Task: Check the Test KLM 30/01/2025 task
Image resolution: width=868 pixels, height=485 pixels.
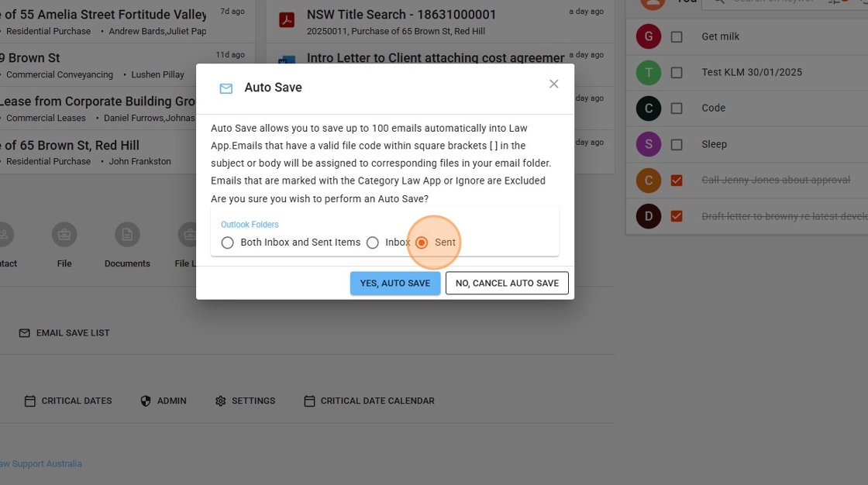Action: (677, 72)
